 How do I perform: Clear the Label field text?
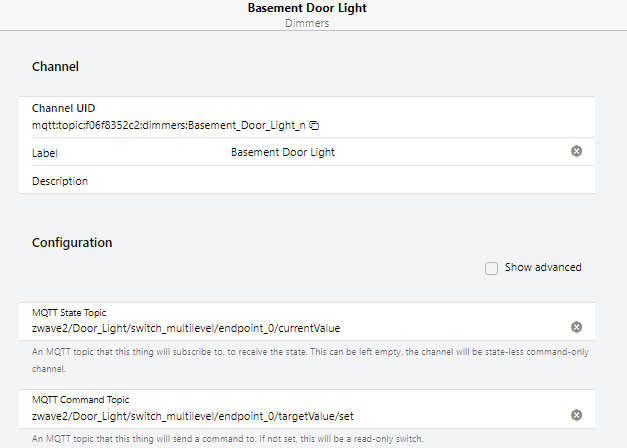pos(576,151)
